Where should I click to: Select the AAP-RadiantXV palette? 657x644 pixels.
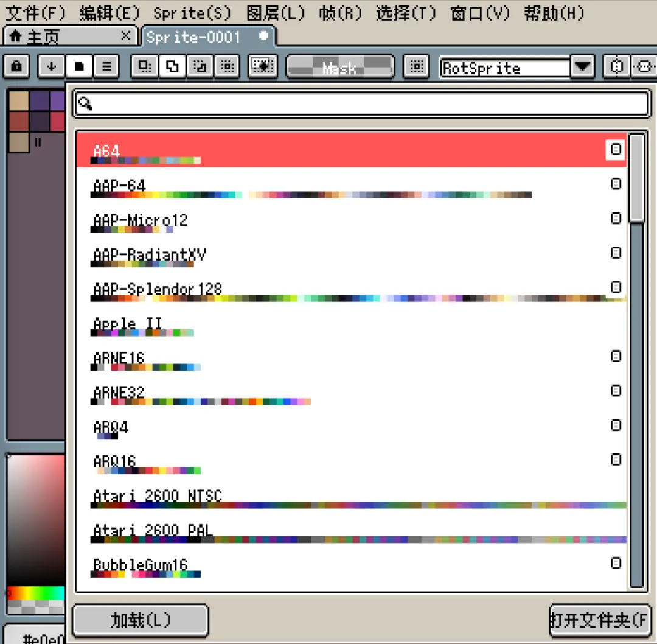[x=351, y=254]
